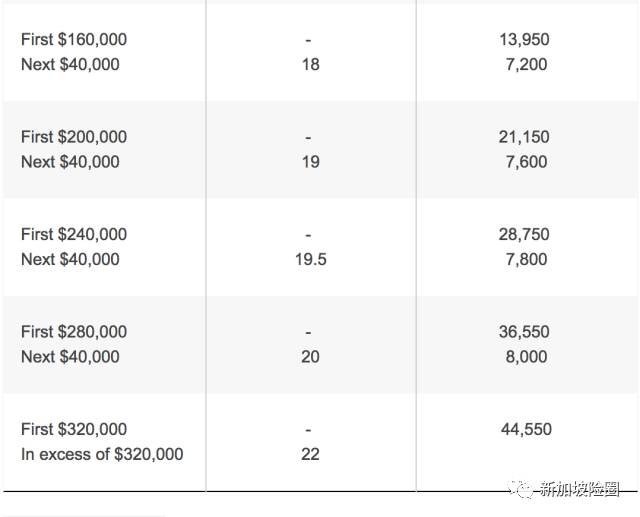Select the "First $240,000" label
This screenshot has height=517, width=640.
point(74,234)
